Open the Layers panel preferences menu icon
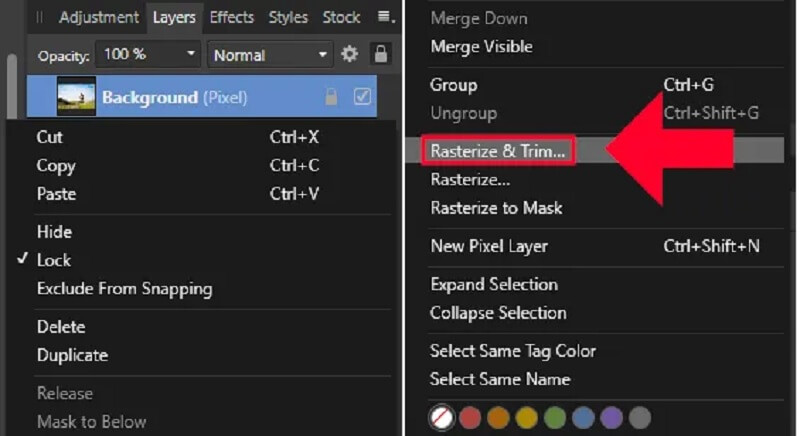The image size is (800, 436). tap(386, 17)
